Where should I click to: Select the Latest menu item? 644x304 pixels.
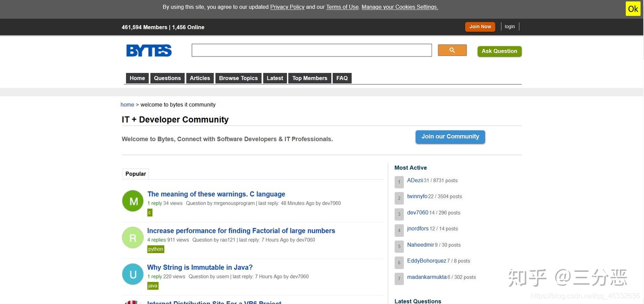click(275, 78)
